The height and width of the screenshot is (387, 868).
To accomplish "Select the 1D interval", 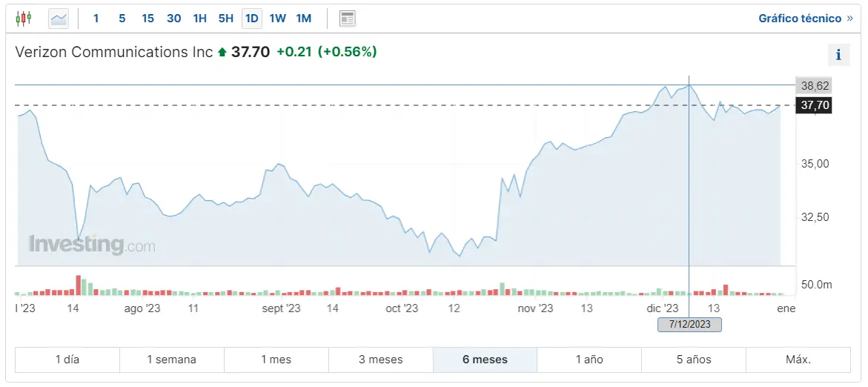I will [x=251, y=18].
